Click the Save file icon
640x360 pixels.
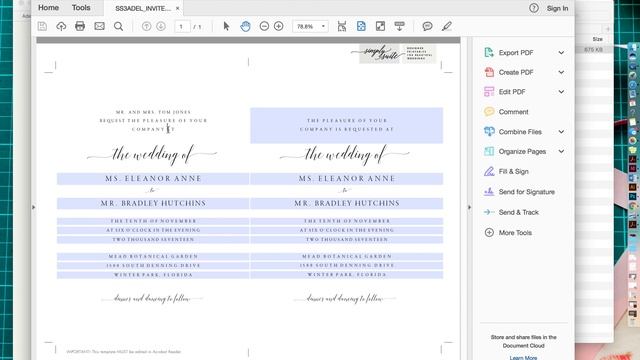point(42,27)
